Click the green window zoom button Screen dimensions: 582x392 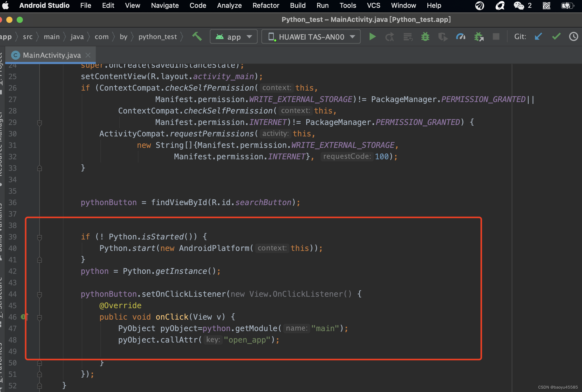20,20
